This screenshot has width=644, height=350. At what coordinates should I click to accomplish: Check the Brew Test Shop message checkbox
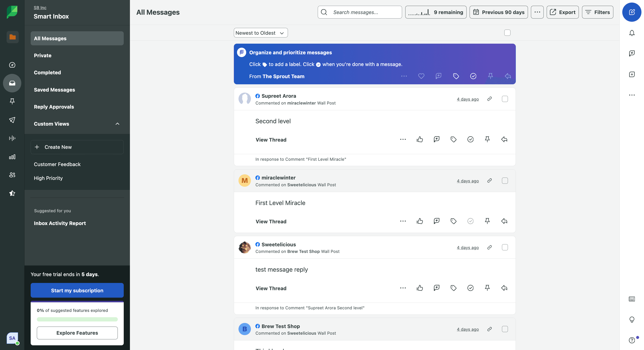tap(505, 329)
